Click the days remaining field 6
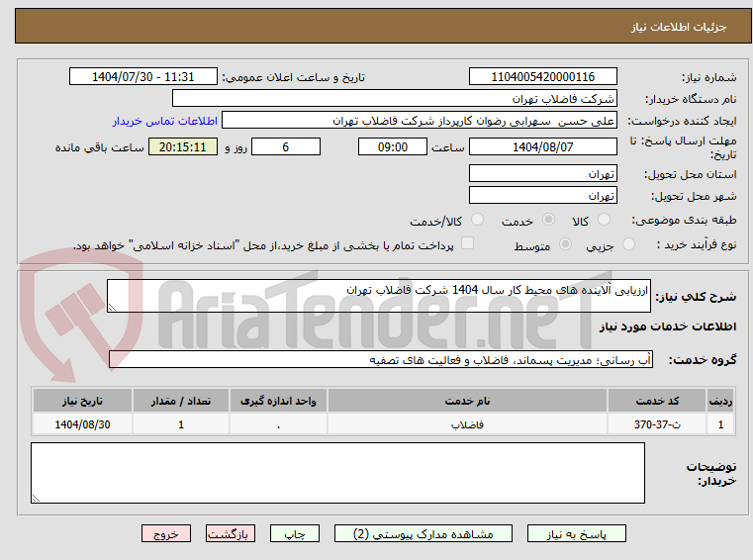Viewport: 753px width, 560px height. (286, 146)
